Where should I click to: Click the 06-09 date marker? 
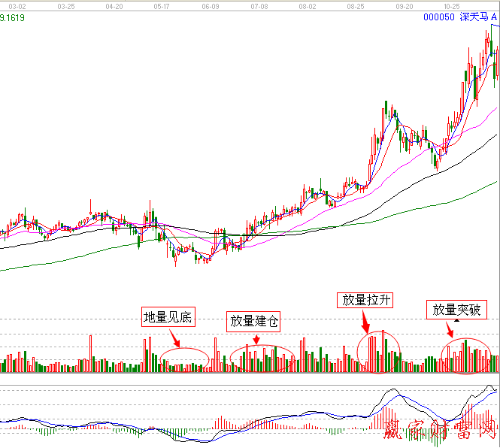[211, 5]
